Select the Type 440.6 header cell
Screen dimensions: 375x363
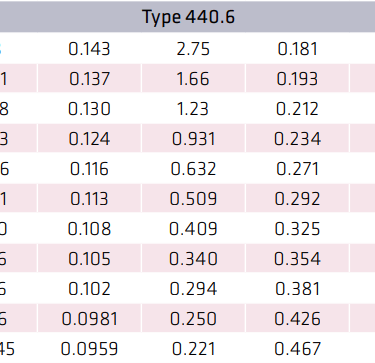click(189, 16)
